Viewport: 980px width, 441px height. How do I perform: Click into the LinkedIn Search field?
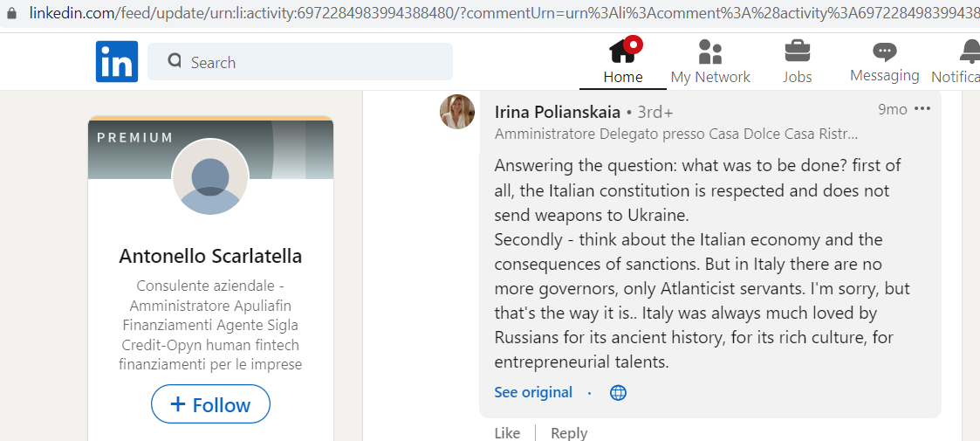click(300, 61)
